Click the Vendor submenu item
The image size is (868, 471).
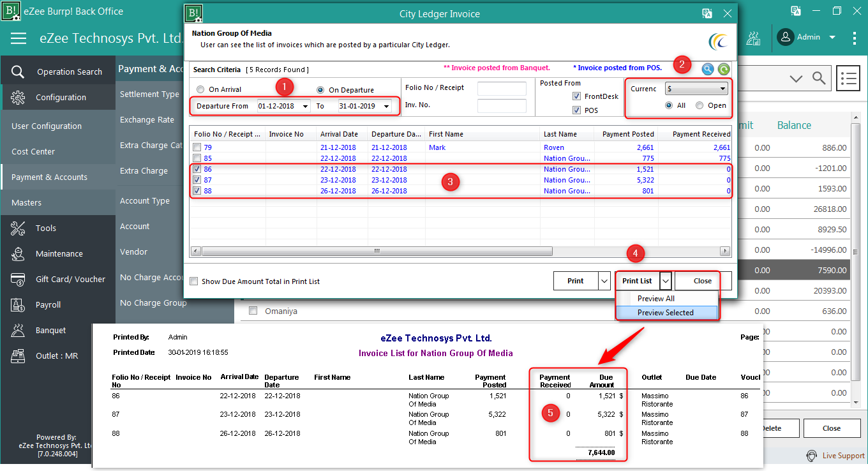pos(133,251)
